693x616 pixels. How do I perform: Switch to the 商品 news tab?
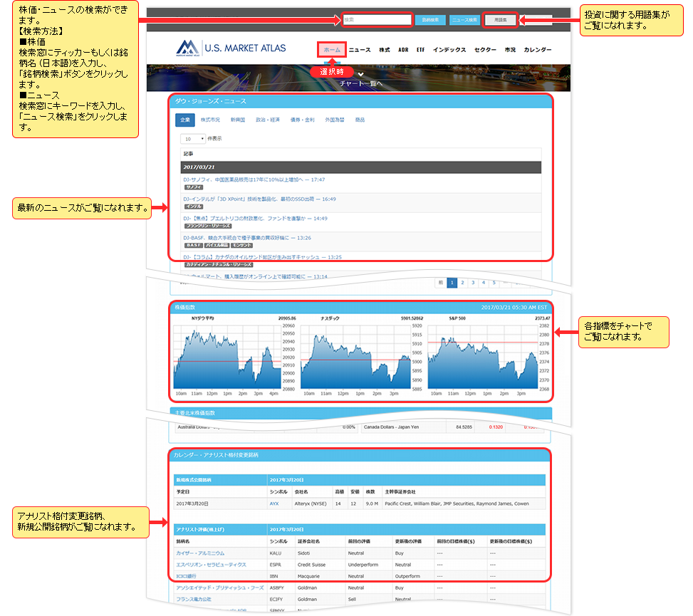pyautogui.click(x=360, y=120)
